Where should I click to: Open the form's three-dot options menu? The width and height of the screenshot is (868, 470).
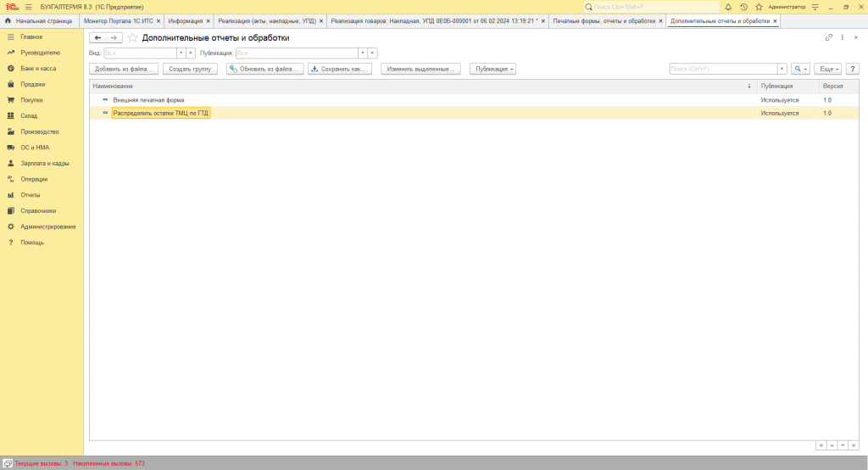[x=843, y=37]
